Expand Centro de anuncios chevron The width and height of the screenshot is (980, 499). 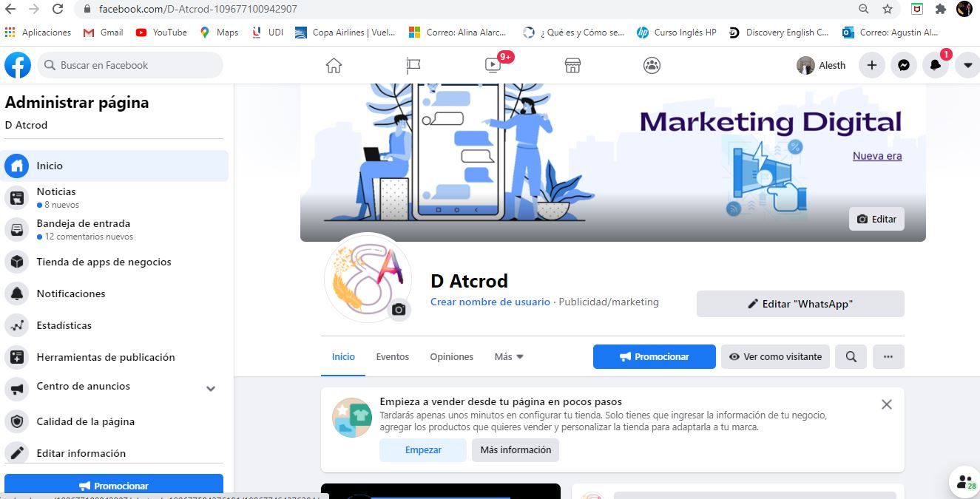211,388
